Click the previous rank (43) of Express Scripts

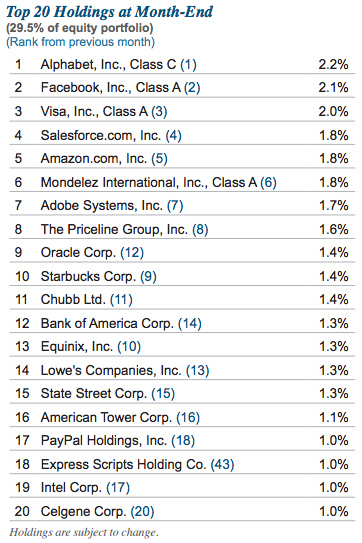click(223, 464)
